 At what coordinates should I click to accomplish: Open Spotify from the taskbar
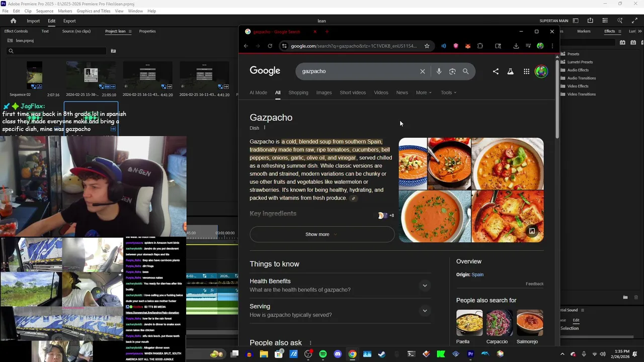pos(323,354)
